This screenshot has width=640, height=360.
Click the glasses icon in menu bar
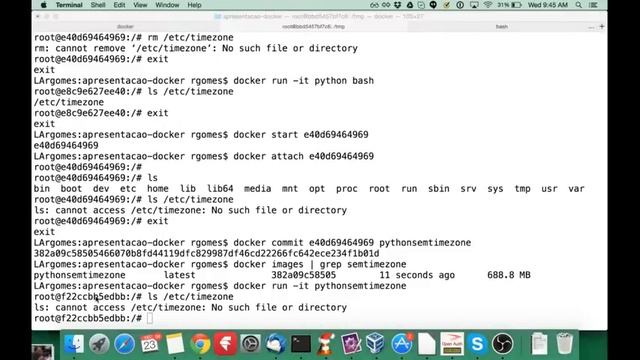(374, 5)
